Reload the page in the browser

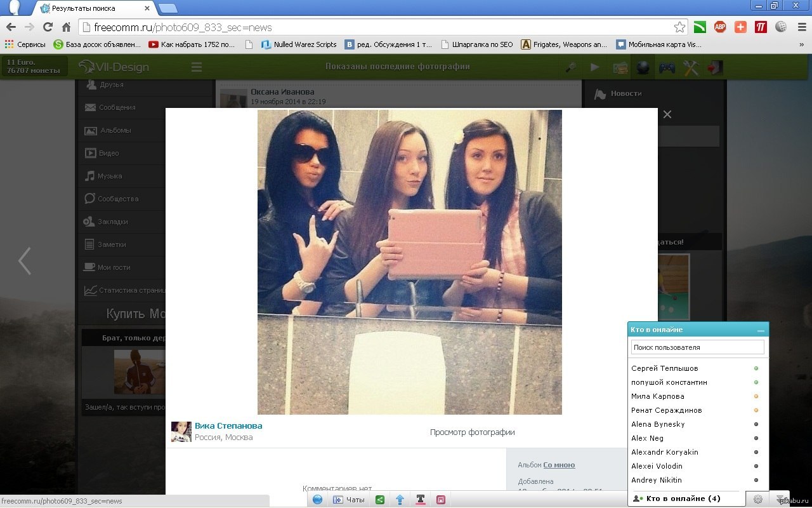pos(48,27)
